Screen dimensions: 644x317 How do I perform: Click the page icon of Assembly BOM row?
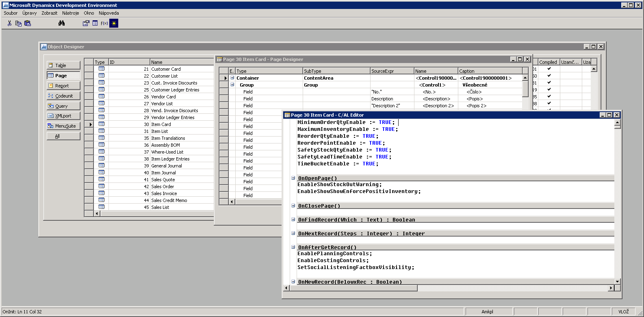coord(101,145)
